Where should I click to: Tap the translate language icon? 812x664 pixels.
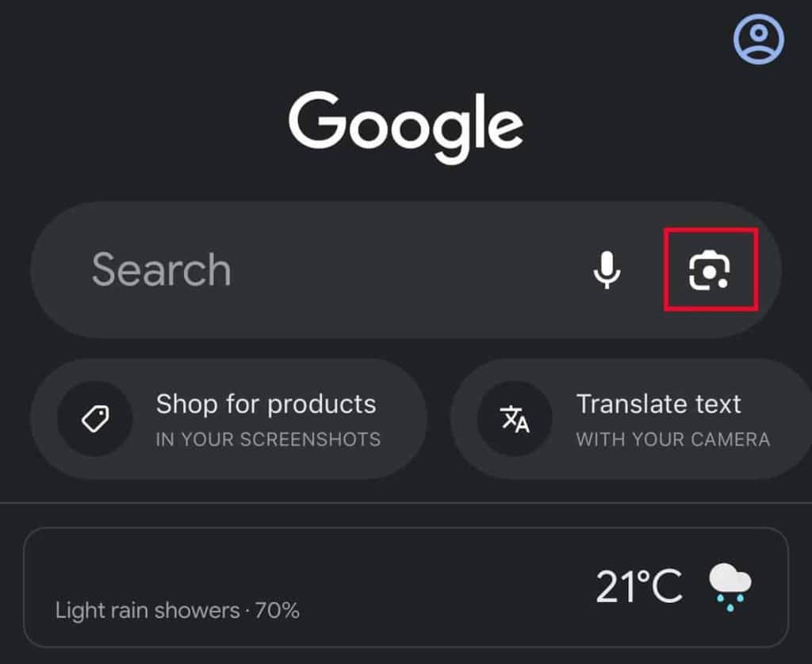coord(513,419)
